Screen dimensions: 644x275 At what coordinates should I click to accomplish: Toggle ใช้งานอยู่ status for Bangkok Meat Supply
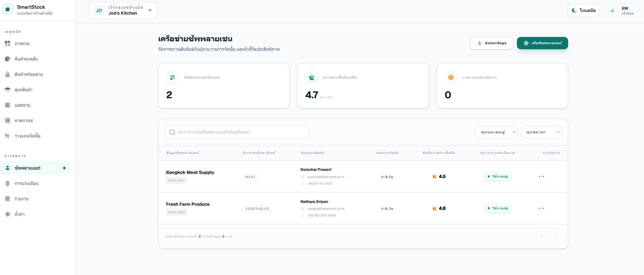tap(497, 176)
